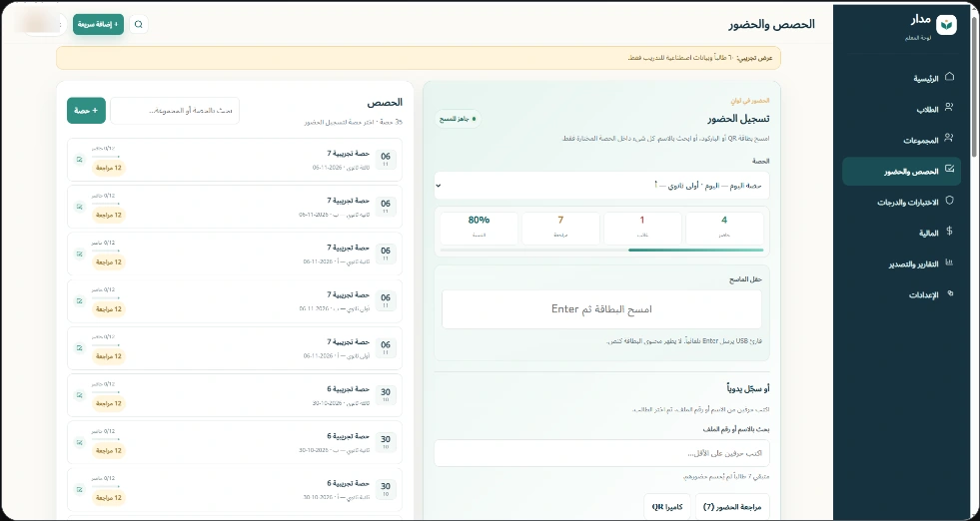Select حصة تجريبية 7 ثانية ثانوي — أ title
The image size is (980, 521).
(x=348, y=248)
